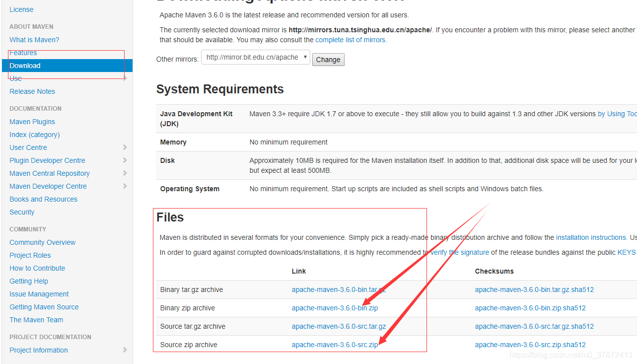Open the Community Overview link
The height and width of the screenshot is (364, 637).
[x=43, y=242]
